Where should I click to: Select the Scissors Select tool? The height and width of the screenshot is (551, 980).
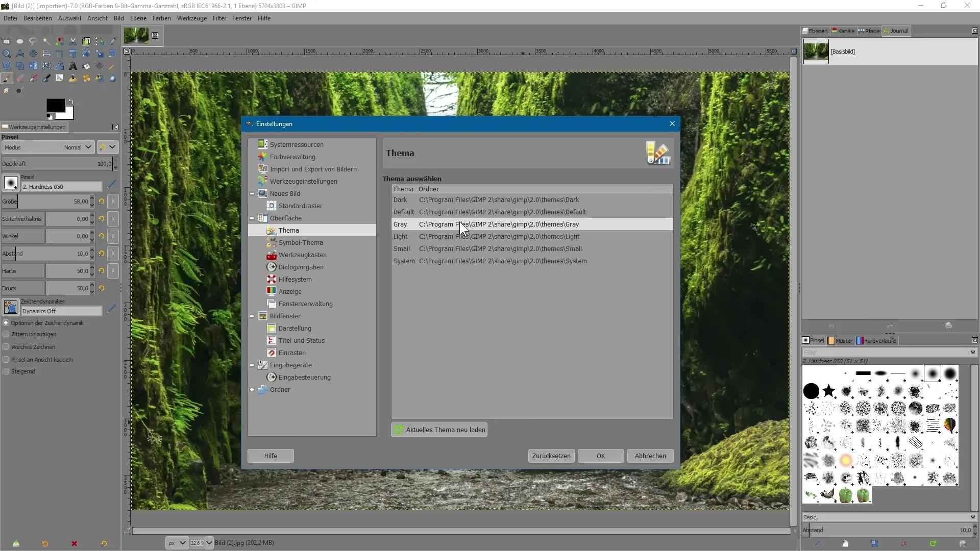[73, 41]
